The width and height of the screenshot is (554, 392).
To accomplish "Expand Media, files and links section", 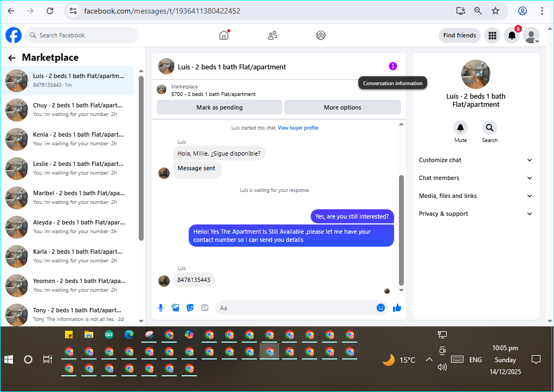I will coord(475,196).
